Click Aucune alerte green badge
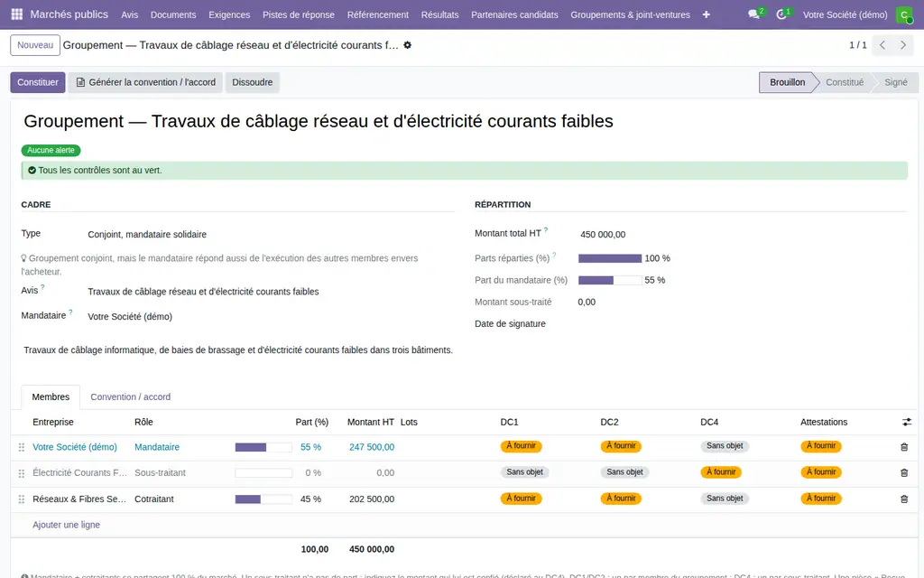Viewport: 924px width, 578px height. [51, 151]
